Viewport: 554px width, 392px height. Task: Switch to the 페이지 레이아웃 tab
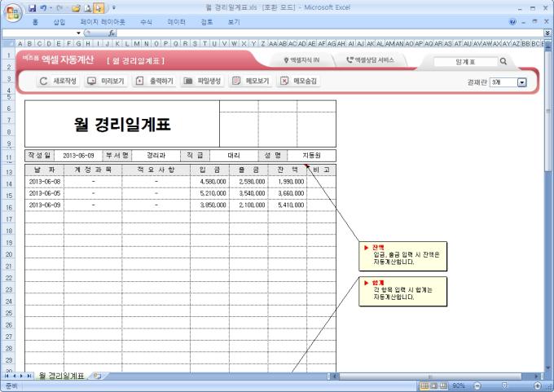[103, 22]
